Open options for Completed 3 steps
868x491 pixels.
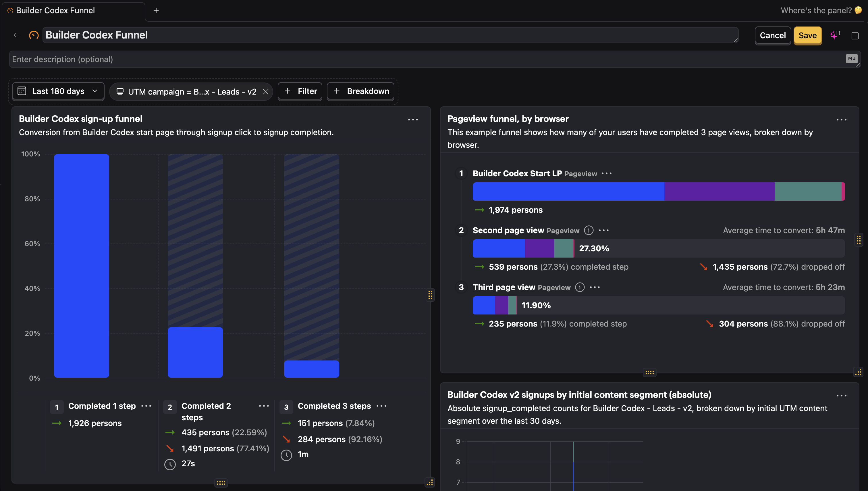click(x=382, y=406)
